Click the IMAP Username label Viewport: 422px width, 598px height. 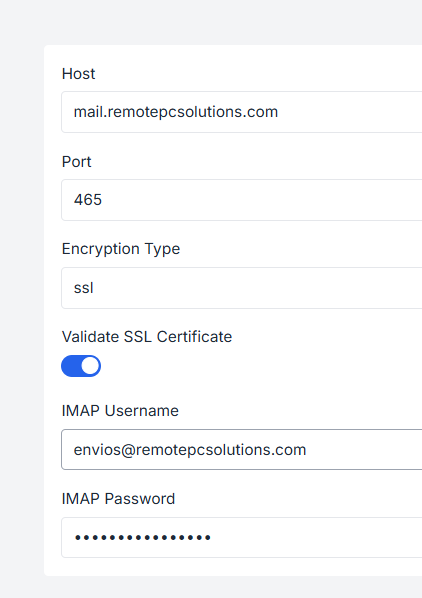pos(120,411)
